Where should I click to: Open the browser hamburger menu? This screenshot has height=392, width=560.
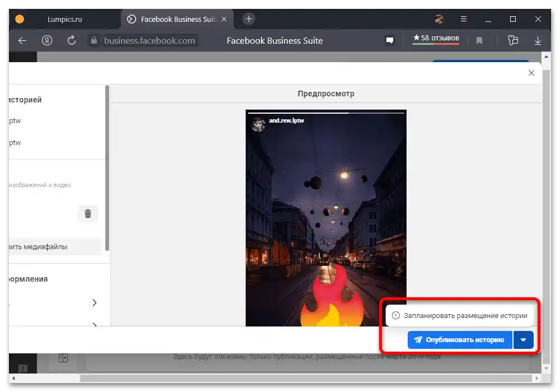tap(464, 19)
